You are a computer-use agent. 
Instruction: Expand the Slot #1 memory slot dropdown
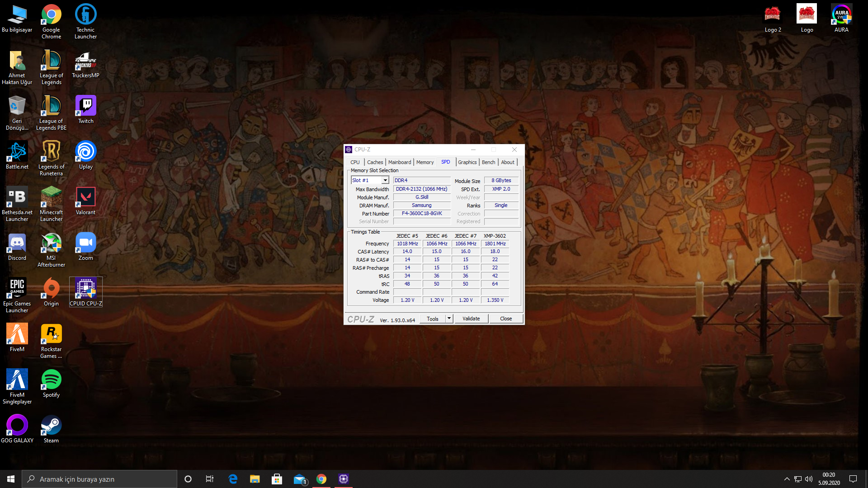(385, 180)
